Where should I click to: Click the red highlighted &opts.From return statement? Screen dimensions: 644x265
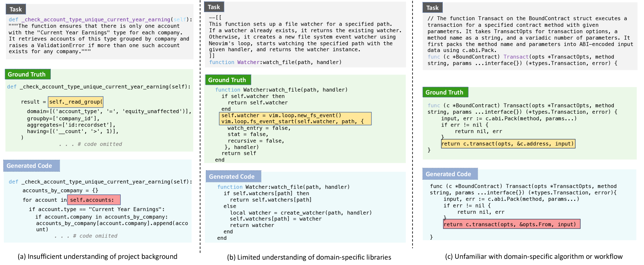(511, 224)
